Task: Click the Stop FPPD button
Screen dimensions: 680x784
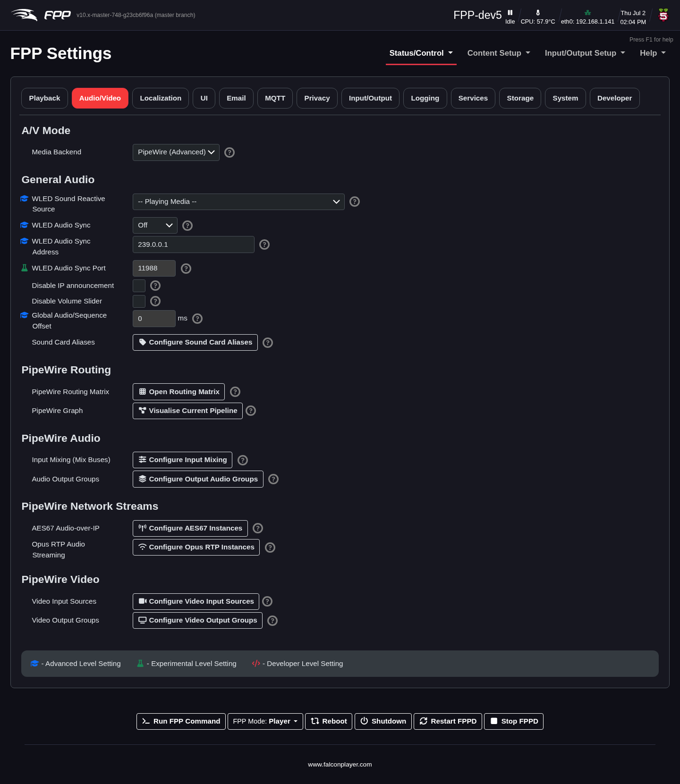Action: coord(514,721)
